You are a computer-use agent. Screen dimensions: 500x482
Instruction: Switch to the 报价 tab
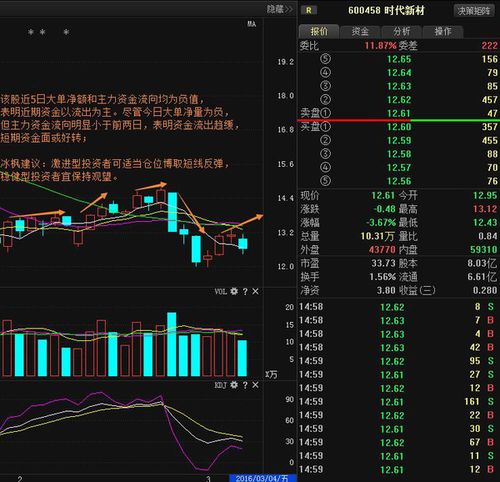(319, 31)
